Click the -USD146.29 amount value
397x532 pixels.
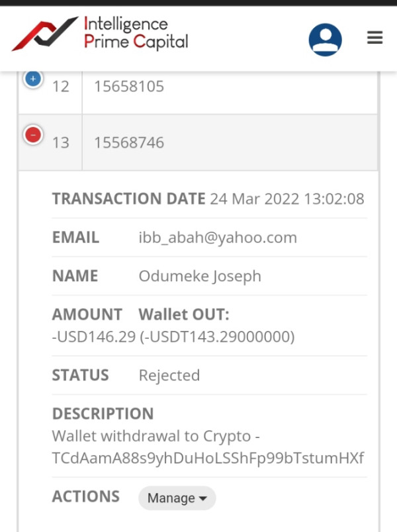click(x=94, y=337)
